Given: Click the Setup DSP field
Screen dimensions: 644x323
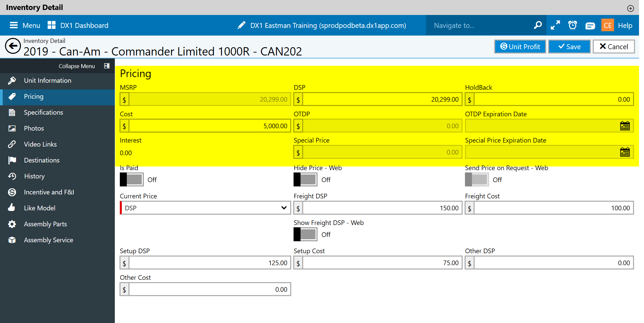Looking at the screenshot, I should click(210, 263).
